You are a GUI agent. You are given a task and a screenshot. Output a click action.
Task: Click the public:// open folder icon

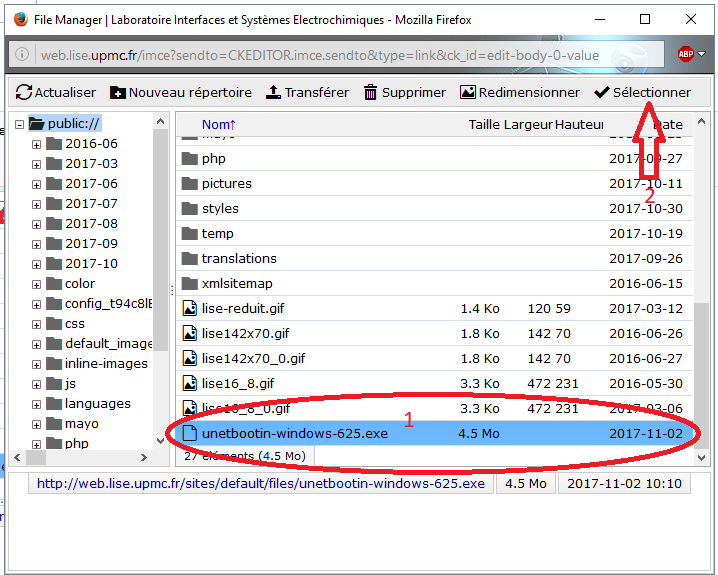(x=37, y=124)
